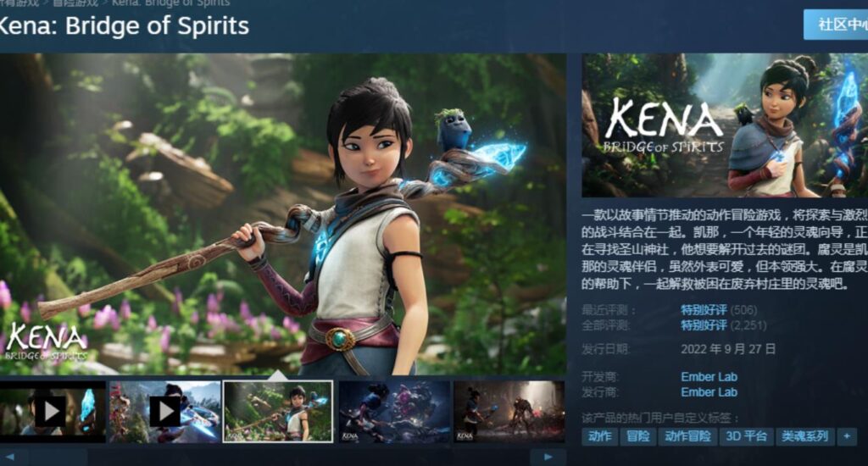Screen dimensions: 868x466
Task: Open the dark enemy battle screenshot thumbnail
Action: (509, 411)
